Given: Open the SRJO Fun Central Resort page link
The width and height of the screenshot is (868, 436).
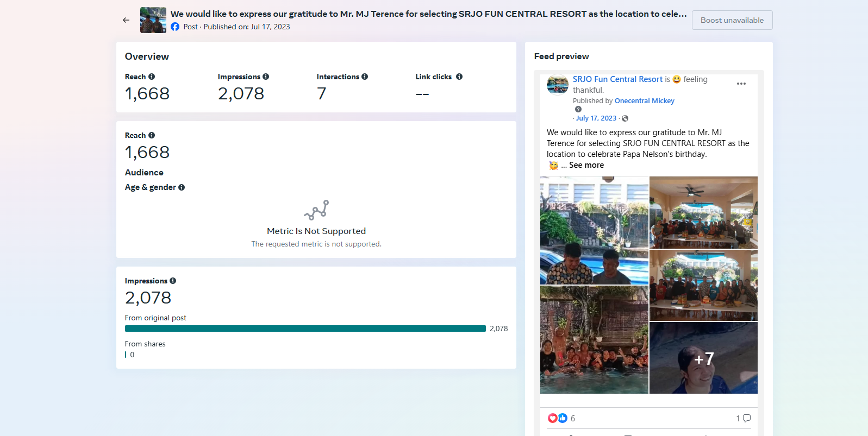Looking at the screenshot, I should pos(617,79).
